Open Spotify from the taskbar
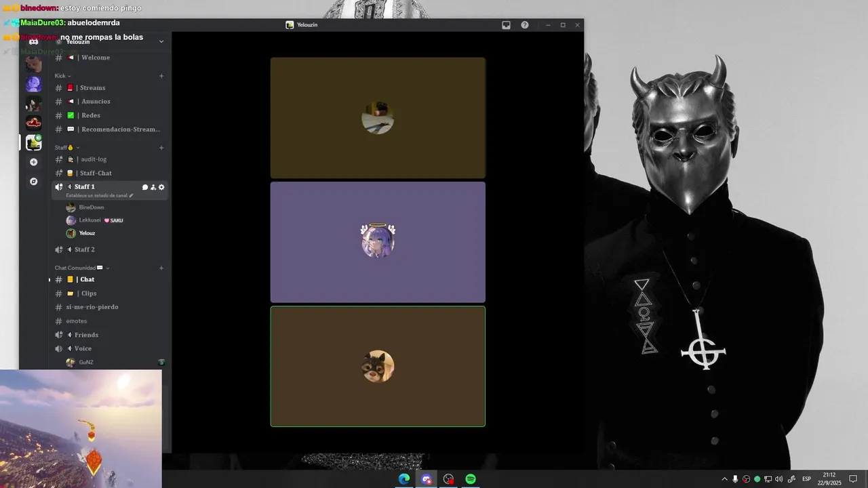 pos(471,479)
